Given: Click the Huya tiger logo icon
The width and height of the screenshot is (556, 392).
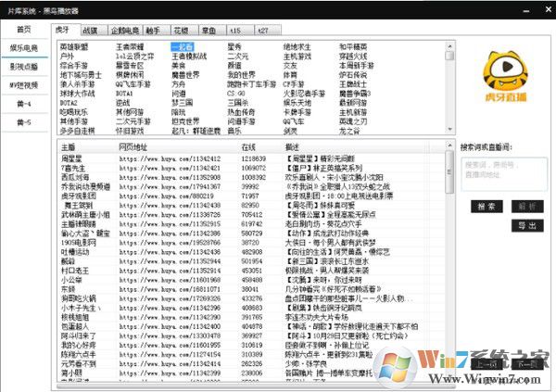Looking at the screenshot, I should click(505, 76).
